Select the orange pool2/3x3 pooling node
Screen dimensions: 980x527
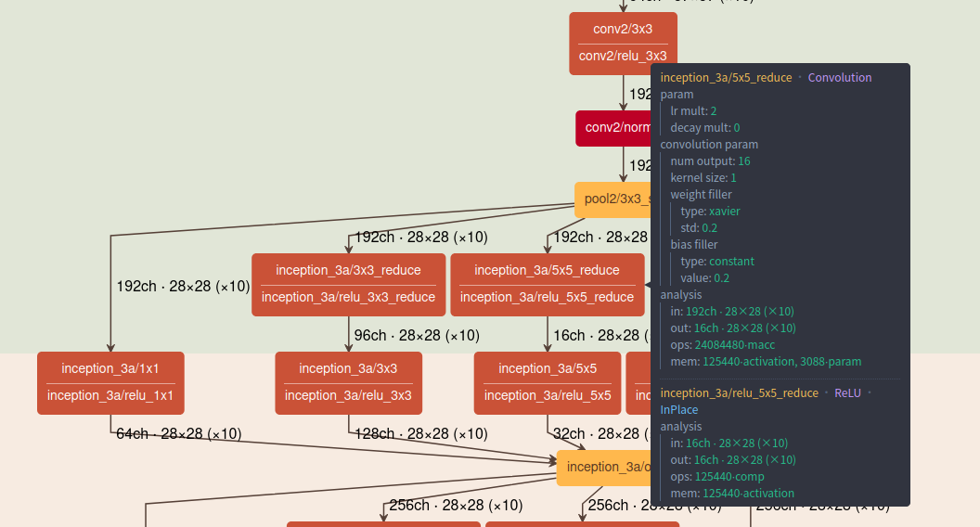613,199
